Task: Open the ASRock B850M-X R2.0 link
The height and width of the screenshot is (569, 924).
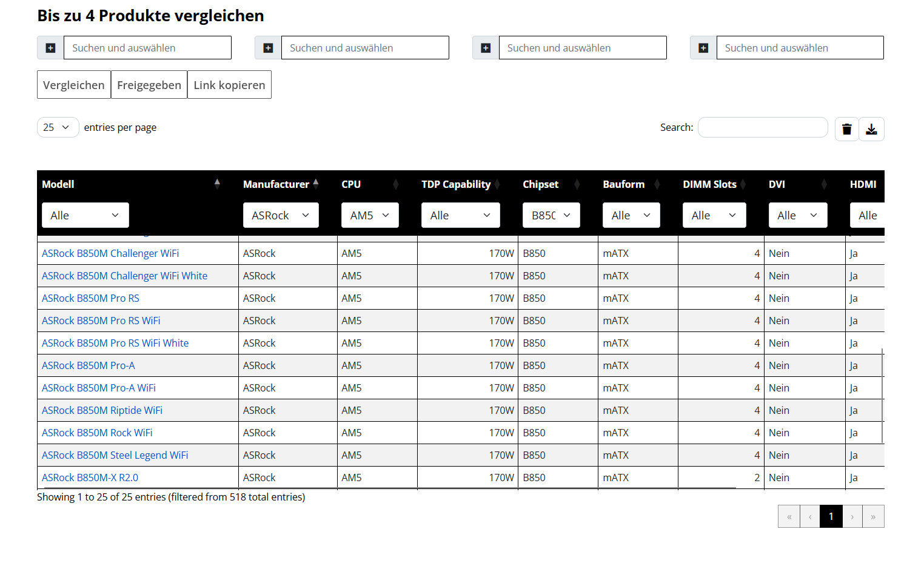Action: tap(90, 477)
